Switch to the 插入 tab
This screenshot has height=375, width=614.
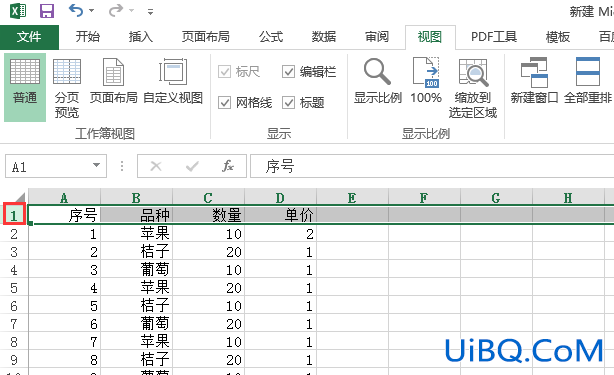[141, 37]
